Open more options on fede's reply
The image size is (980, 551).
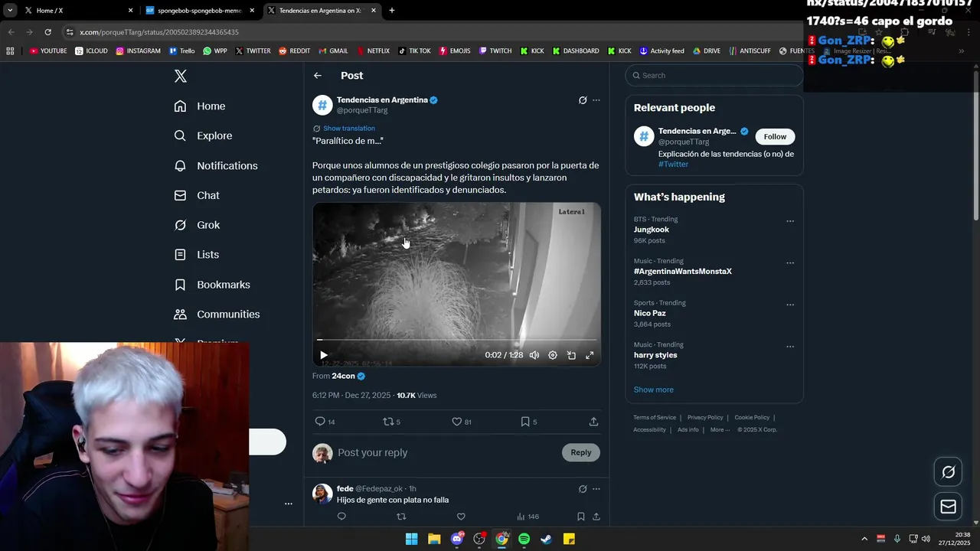(x=596, y=489)
